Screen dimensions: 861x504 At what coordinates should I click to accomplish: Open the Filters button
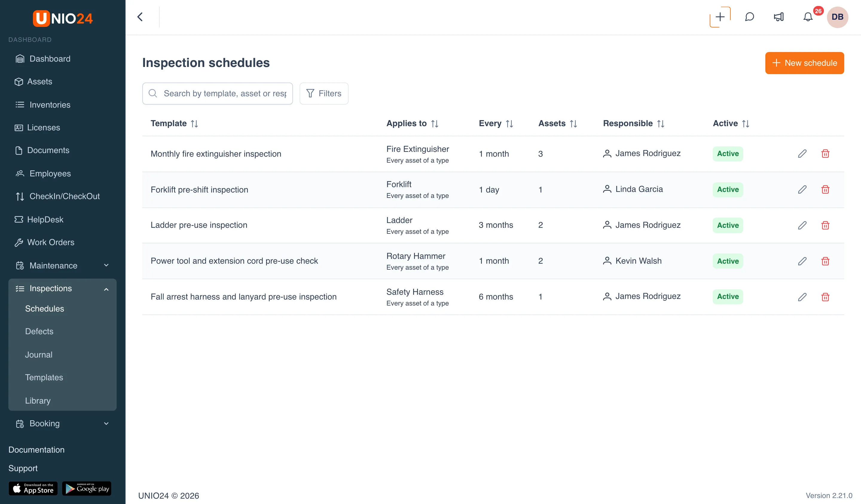323,93
